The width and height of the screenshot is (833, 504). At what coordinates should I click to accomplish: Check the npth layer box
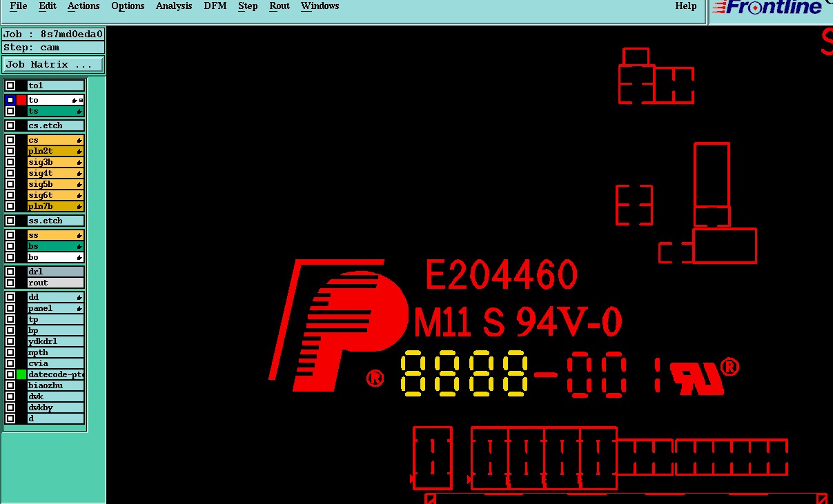point(10,352)
